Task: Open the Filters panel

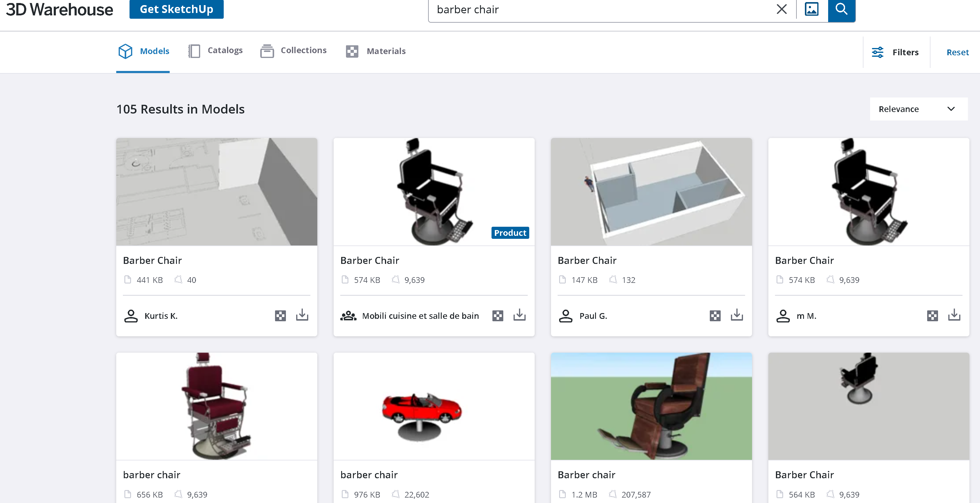Action: tap(895, 52)
